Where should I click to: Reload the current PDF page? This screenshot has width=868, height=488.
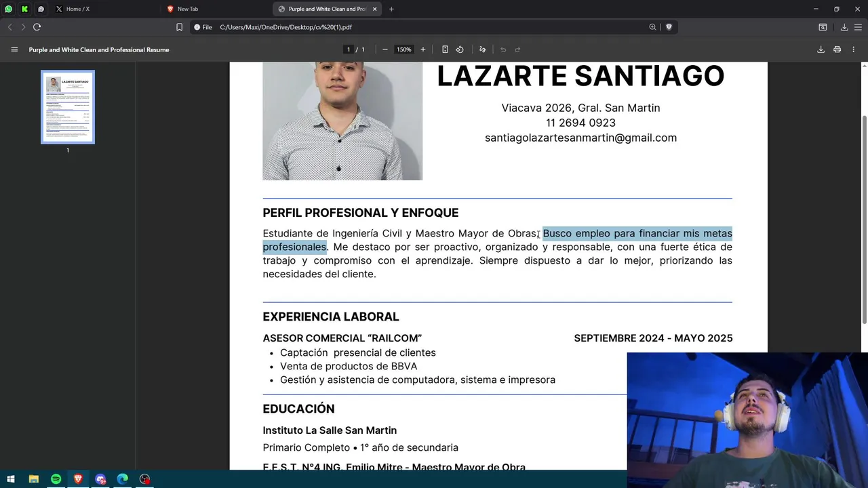37,27
